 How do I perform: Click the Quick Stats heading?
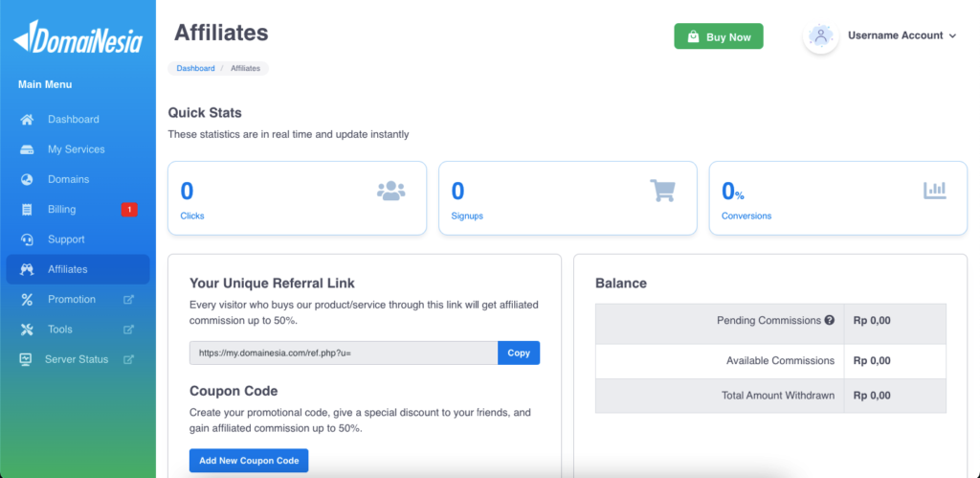205,113
